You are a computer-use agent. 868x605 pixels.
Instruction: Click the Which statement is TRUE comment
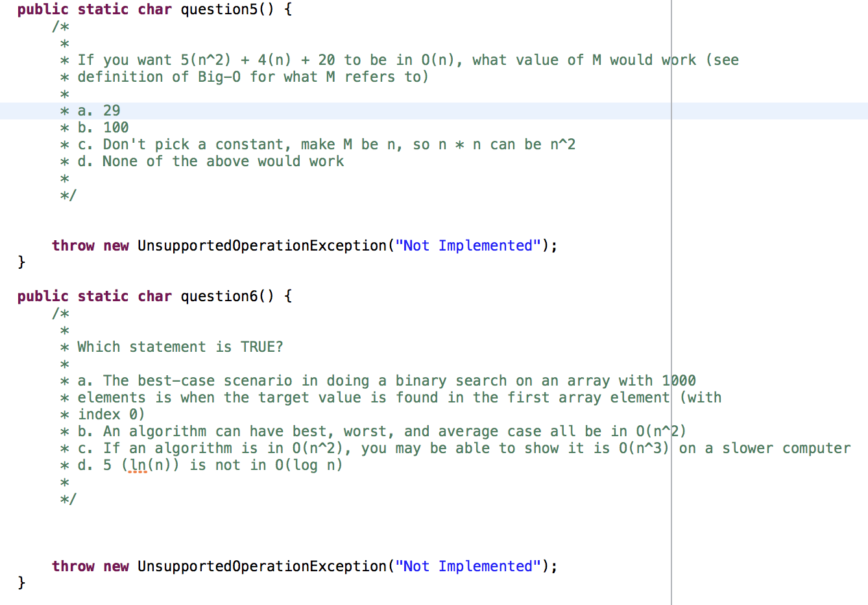(x=178, y=347)
